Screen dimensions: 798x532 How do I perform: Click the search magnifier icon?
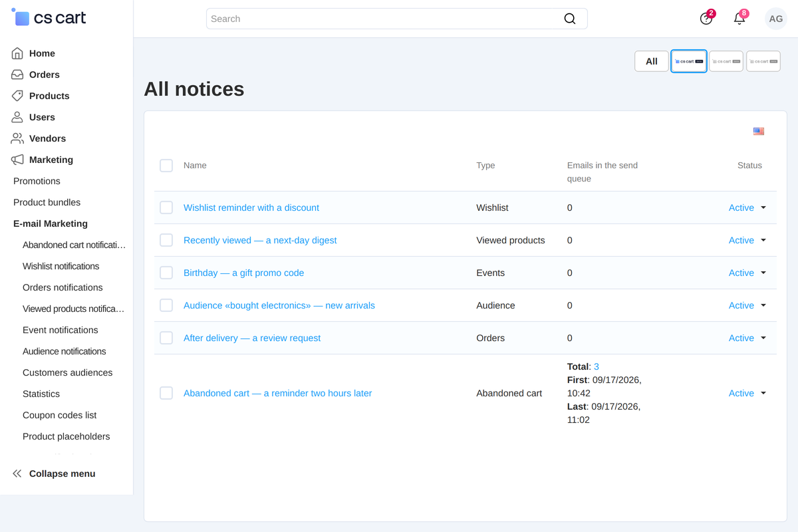coord(570,19)
